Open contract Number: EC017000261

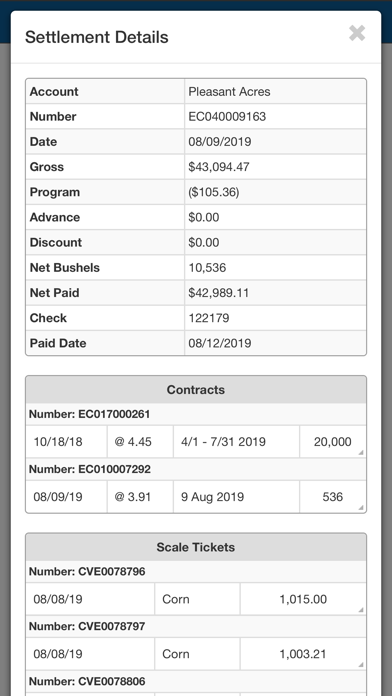point(89,415)
